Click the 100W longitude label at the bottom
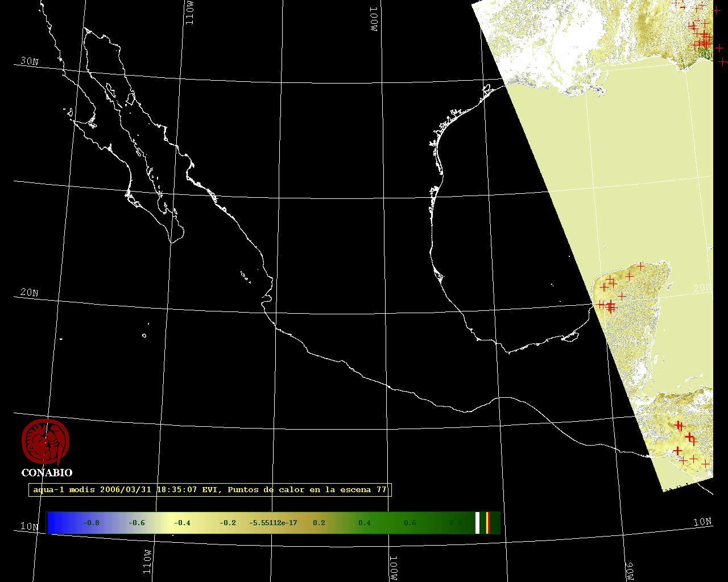The height and width of the screenshot is (582, 728). (394, 567)
